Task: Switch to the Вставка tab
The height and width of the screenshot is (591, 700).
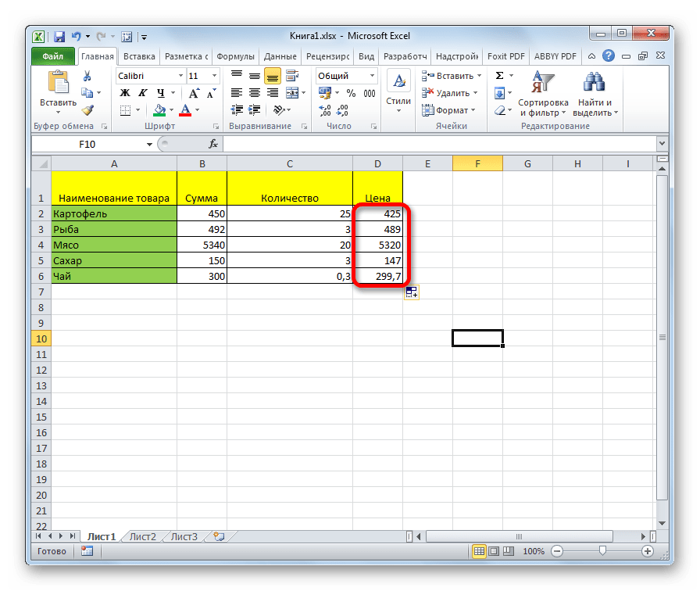Action: tap(139, 56)
